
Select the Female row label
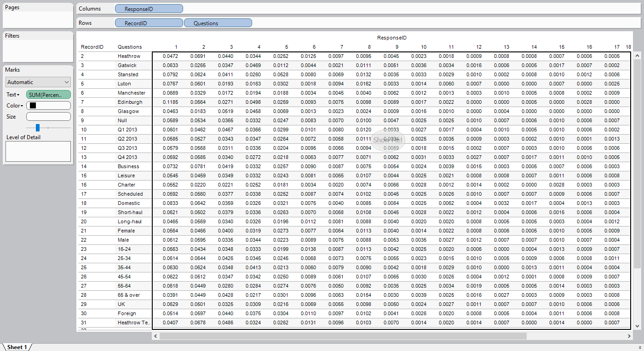pyautogui.click(x=126, y=231)
